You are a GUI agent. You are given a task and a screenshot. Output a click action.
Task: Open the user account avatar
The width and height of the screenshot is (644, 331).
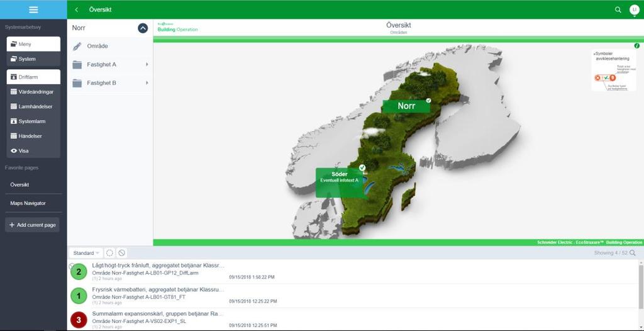tap(634, 10)
